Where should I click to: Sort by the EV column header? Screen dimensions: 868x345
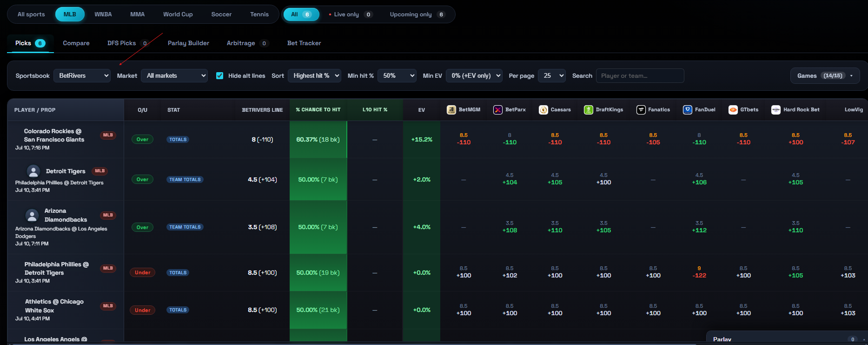click(x=422, y=110)
